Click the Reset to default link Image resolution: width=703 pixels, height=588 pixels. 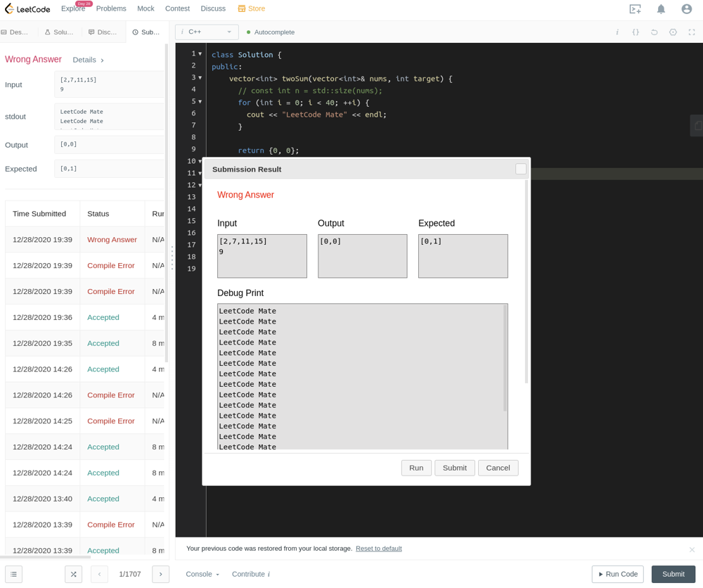pyautogui.click(x=378, y=549)
